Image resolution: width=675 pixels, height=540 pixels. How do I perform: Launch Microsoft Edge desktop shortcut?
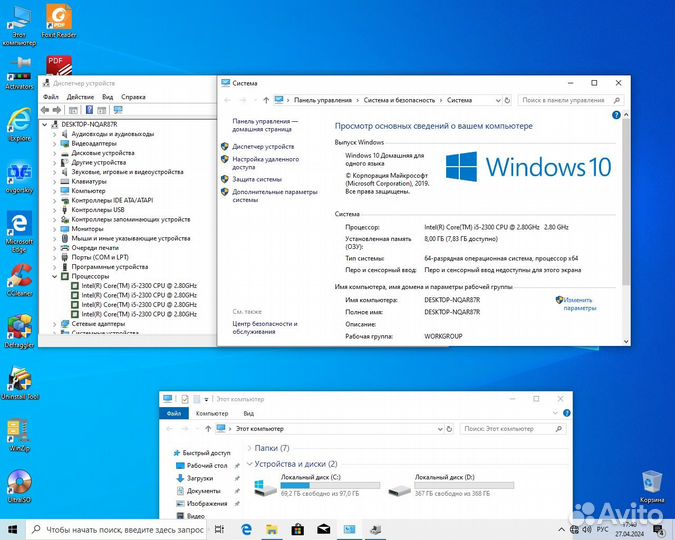[x=19, y=232]
